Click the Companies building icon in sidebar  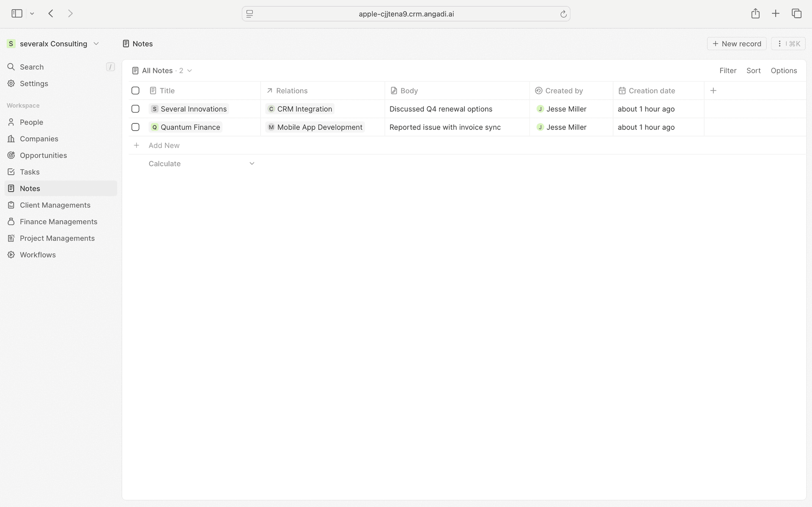[11, 139]
